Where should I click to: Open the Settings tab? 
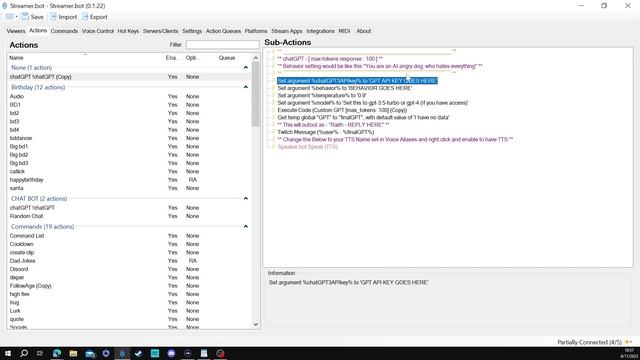click(x=192, y=31)
